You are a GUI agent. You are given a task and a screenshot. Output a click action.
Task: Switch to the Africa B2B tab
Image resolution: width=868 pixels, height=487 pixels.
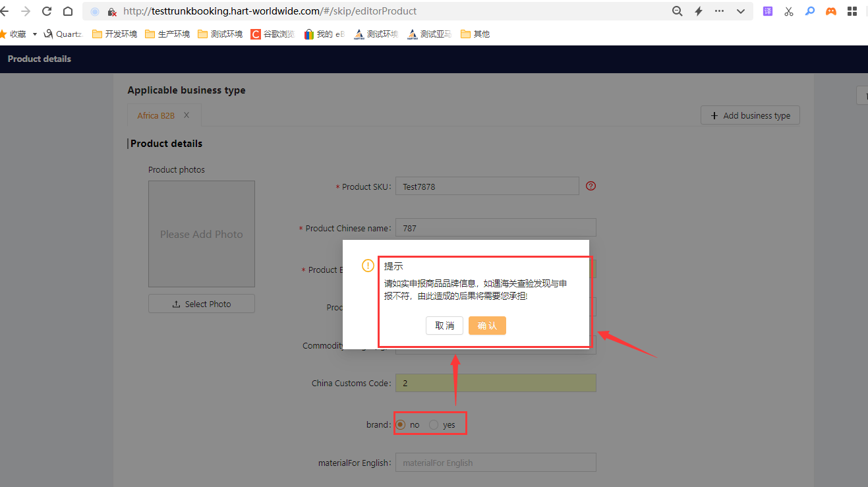(156, 115)
